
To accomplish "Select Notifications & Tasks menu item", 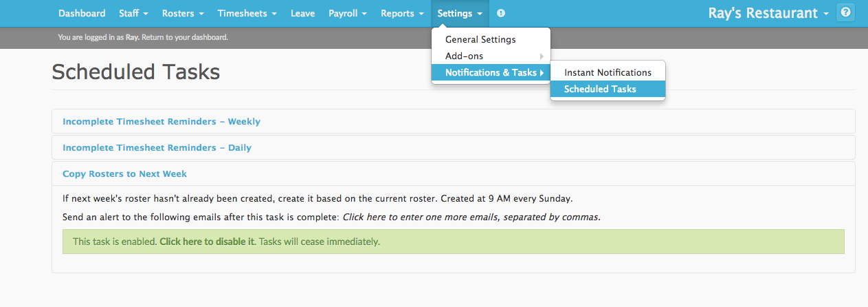I will coord(491,72).
